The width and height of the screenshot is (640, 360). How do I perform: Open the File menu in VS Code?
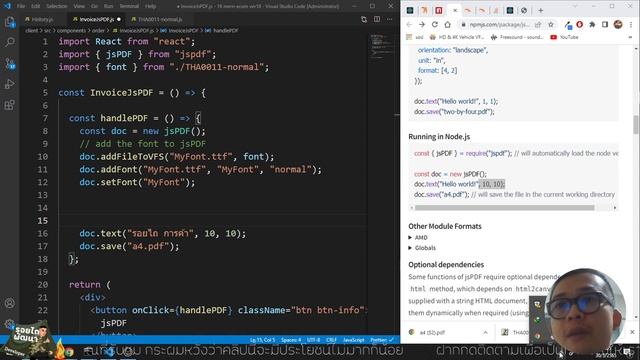(x=21, y=6)
